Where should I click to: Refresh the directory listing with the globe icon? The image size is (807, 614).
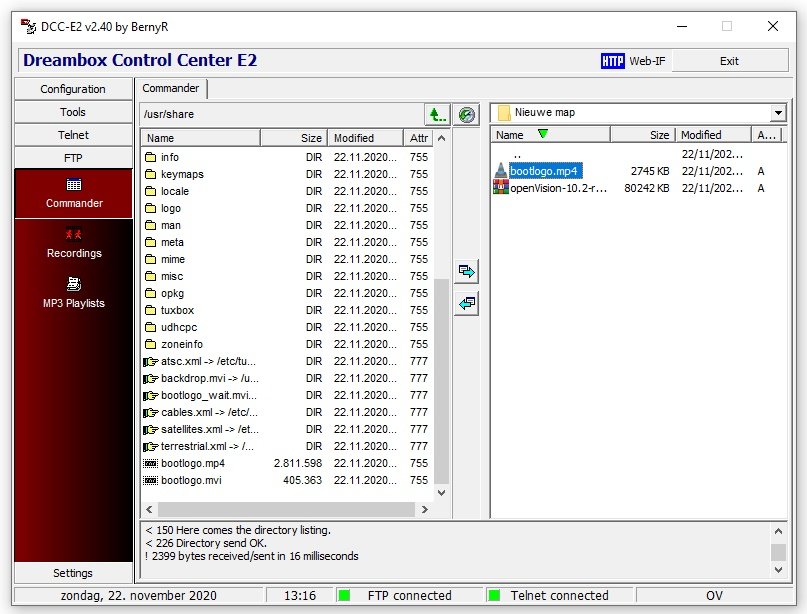coord(466,114)
